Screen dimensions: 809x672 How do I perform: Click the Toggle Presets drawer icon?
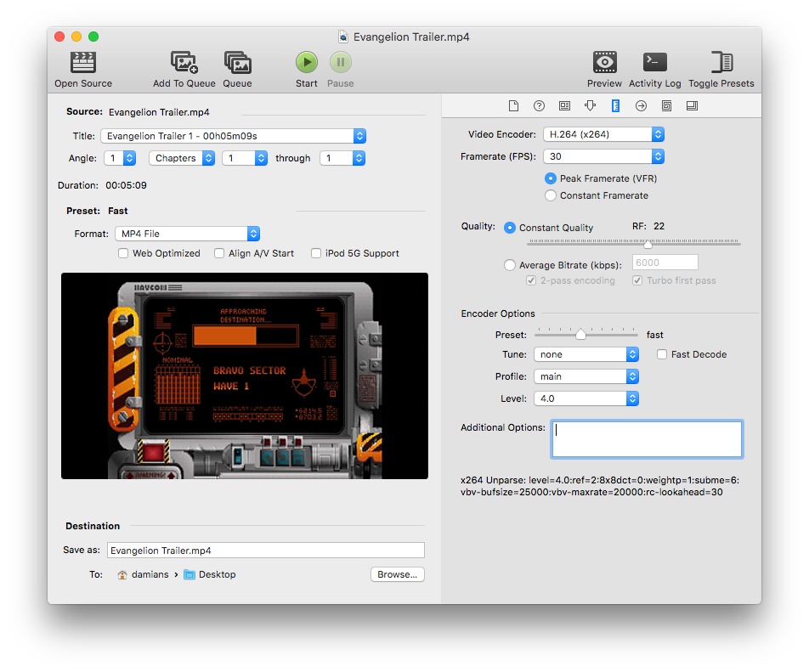tap(721, 62)
